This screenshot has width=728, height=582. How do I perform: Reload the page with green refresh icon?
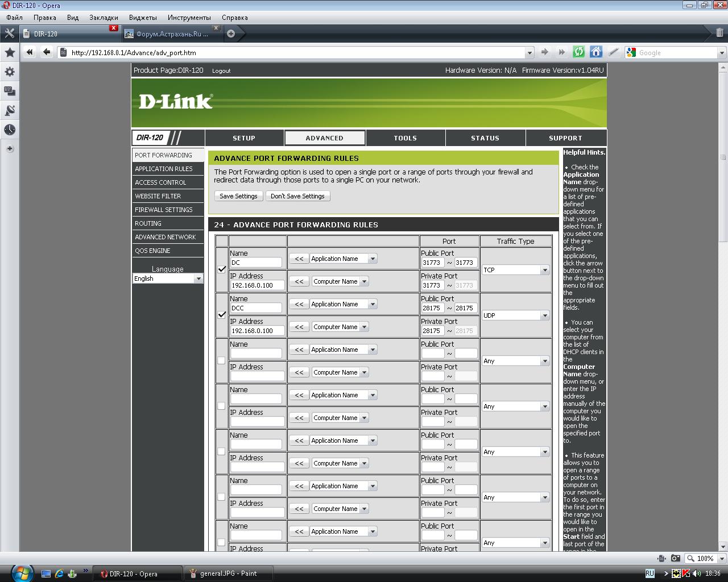pos(578,52)
